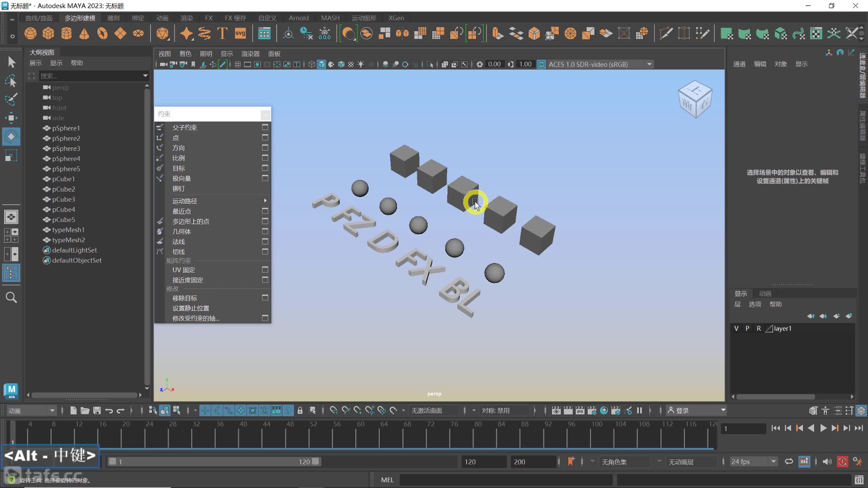868x488 pixels.
Task: Toggle layer1 reference R box
Action: click(x=759, y=328)
